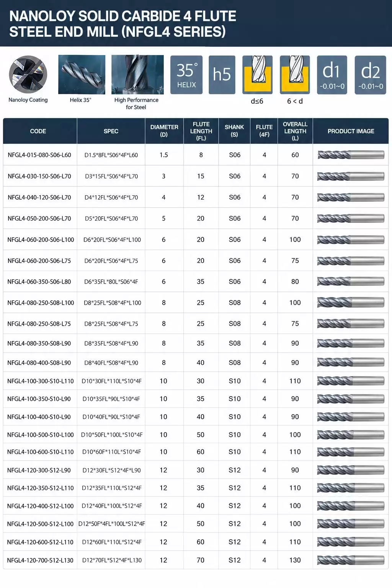Open the High Performance for Steel image
Image resolution: width=392 pixels, height=588 pixels.
[x=137, y=75]
